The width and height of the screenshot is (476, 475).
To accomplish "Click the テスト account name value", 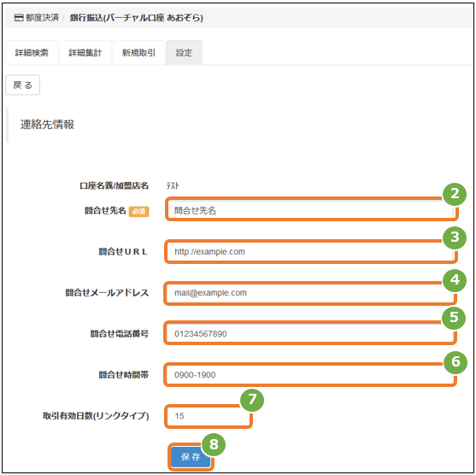I will point(173,185).
